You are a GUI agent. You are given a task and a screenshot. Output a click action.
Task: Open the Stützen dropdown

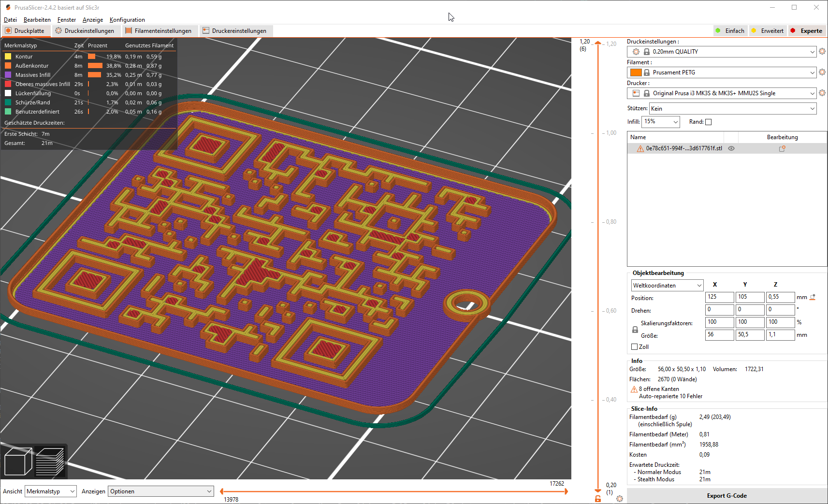733,109
